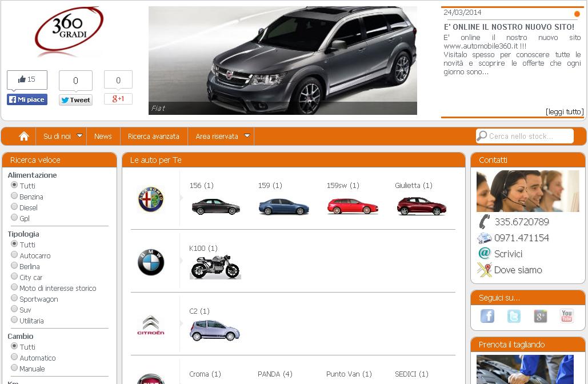Open Google+ in Seguici su panel

[541, 316]
